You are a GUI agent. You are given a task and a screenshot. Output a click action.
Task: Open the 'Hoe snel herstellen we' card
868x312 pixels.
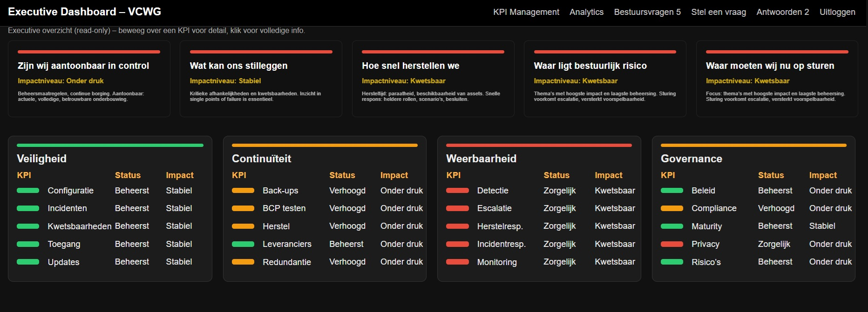coord(433,79)
